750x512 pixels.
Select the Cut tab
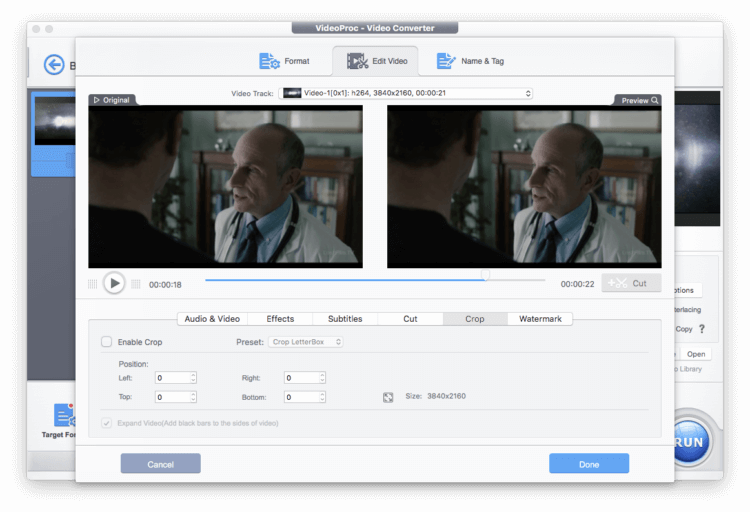coord(410,319)
